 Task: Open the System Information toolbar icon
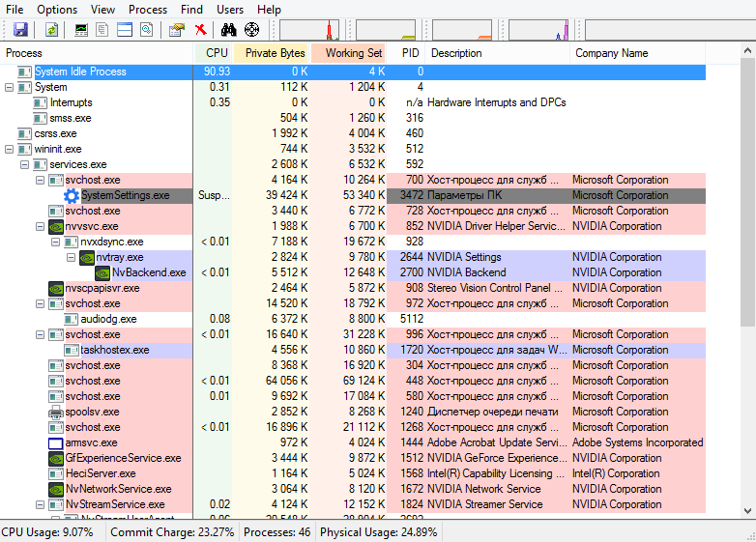81,30
